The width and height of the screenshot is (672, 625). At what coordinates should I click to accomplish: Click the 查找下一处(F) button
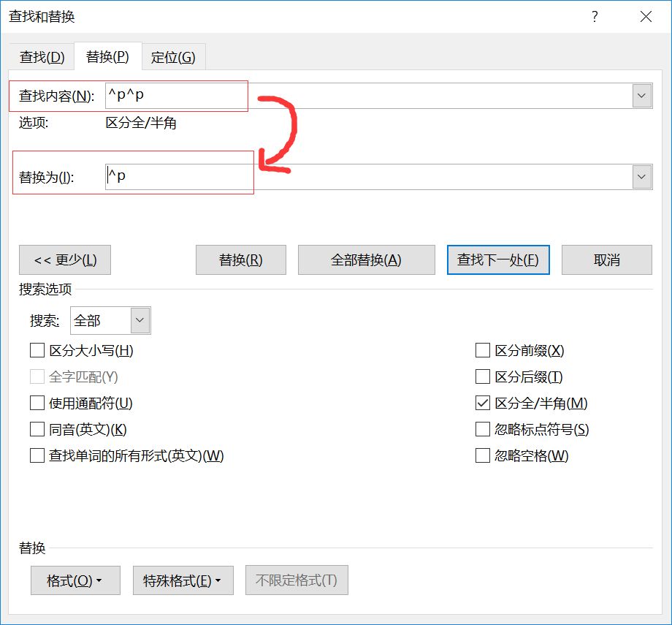pos(498,260)
